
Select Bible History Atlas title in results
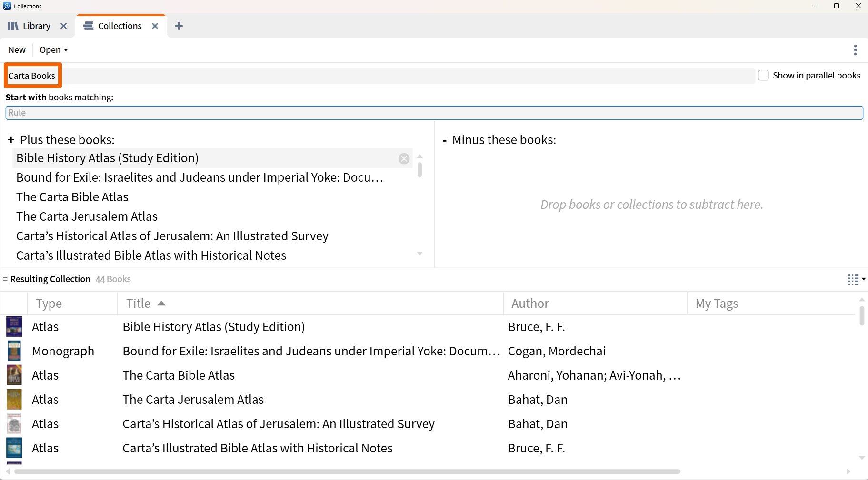click(x=214, y=327)
